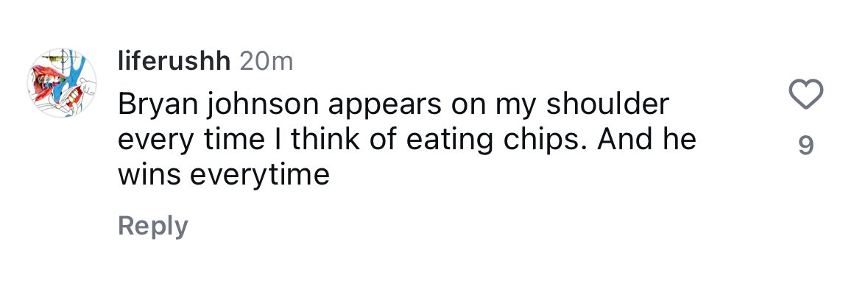This screenshot has width=868, height=286.
Task: Click the word "johnson" in the comment
Action: coord(264,105)
